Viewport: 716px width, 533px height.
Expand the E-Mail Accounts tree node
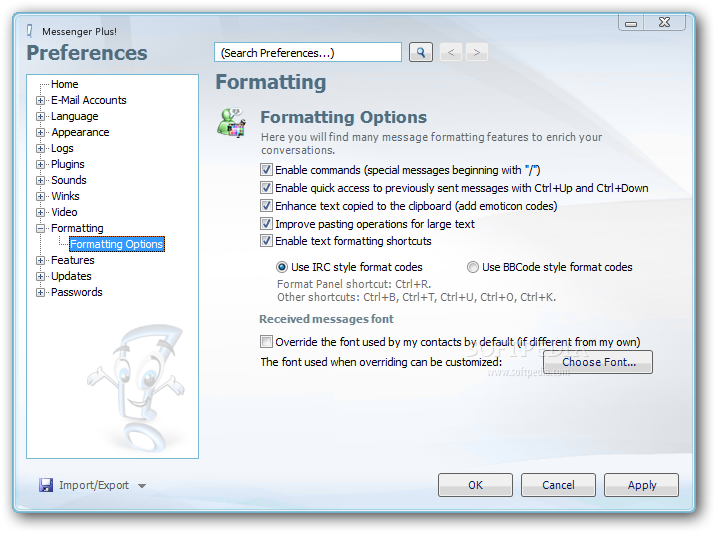pos(41,100)
